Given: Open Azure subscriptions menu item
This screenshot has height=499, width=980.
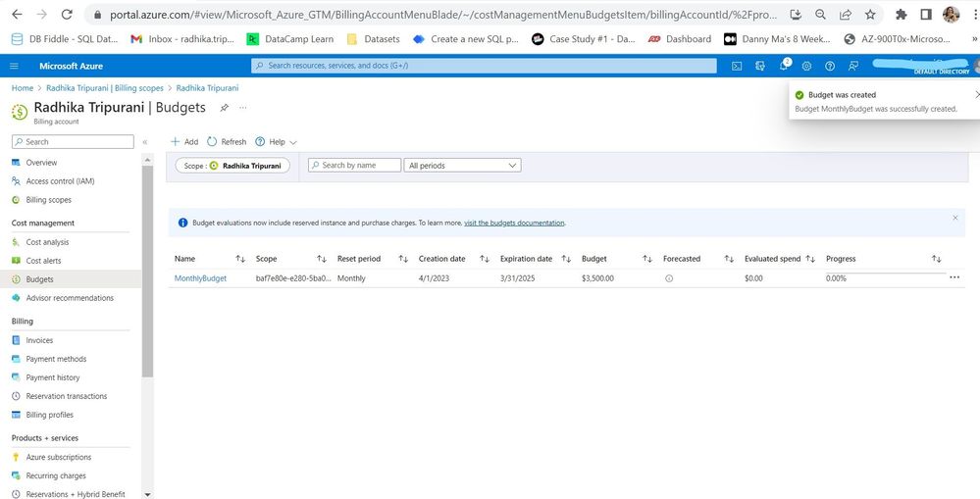Looking at the screenshot, I should [x=59, y=457].
